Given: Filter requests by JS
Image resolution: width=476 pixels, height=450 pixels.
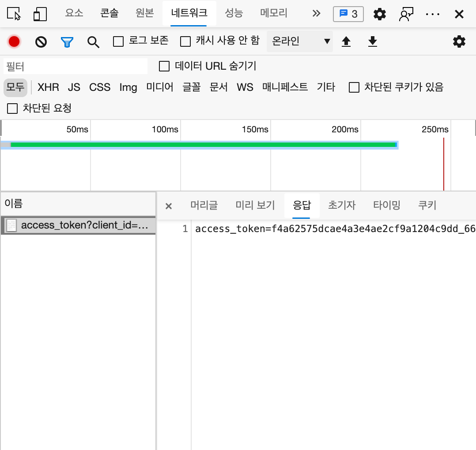Looking at the screenshot, I should click(74, 87).
